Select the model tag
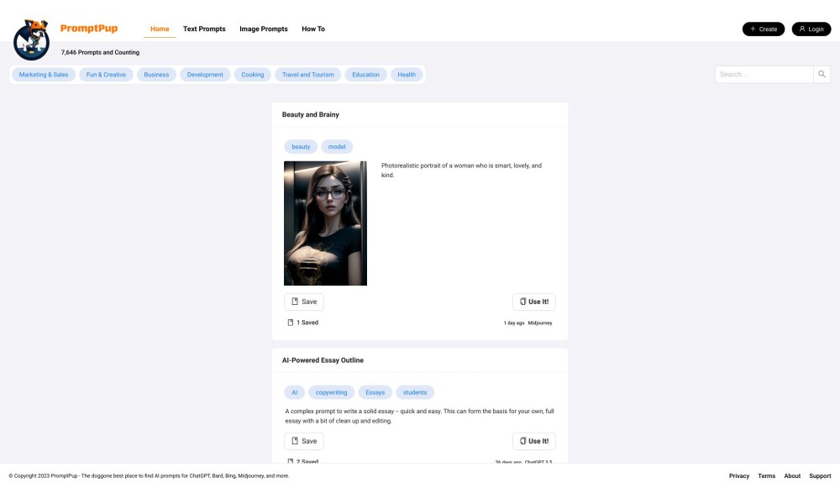840x504 pixels. [337, 147]
